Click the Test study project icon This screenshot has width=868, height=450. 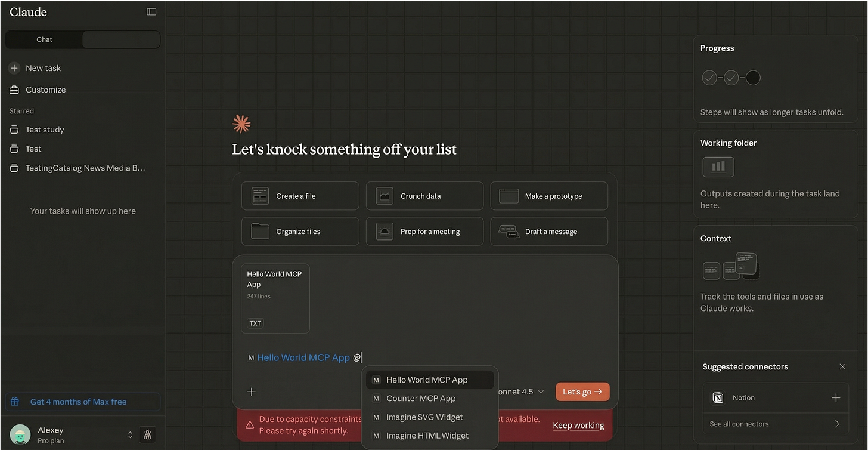(14, 130)
